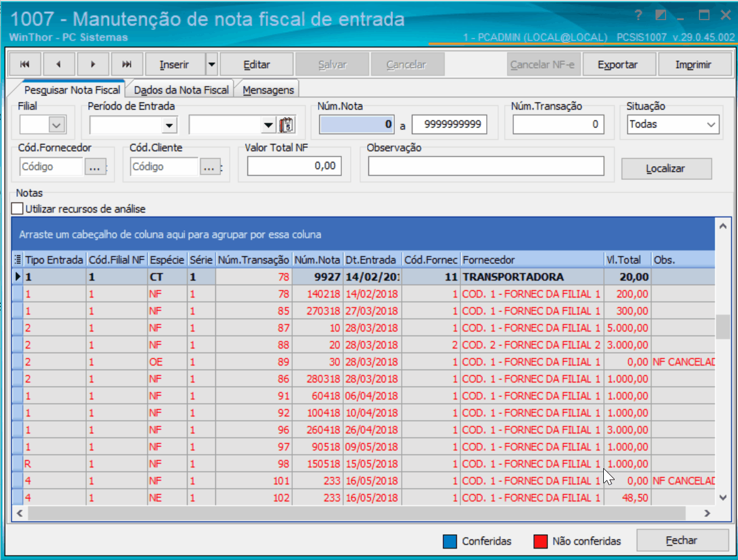Focus the Observação text field

pyautogui.click(x=485, y=166)
